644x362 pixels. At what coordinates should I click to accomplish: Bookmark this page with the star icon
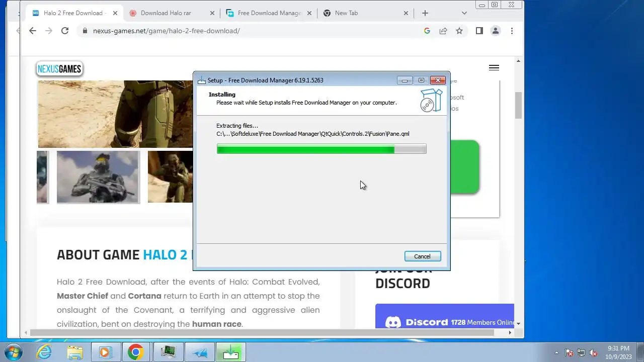tap(459, 31)
